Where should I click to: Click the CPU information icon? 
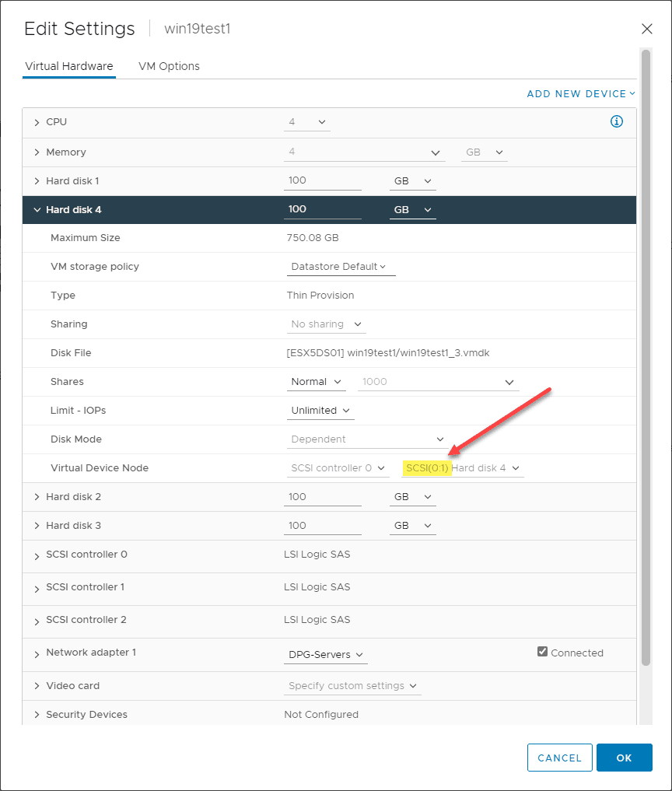(x=617, y=121)
